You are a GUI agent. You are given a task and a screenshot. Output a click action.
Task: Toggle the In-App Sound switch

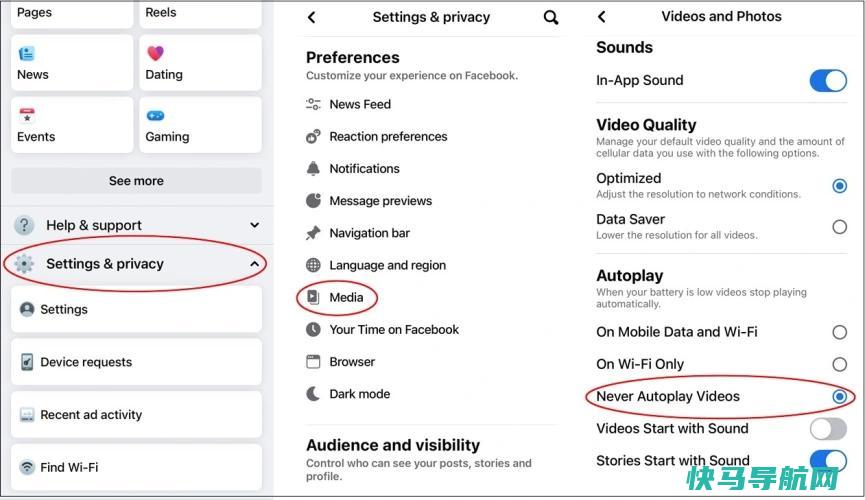(828, 81)
